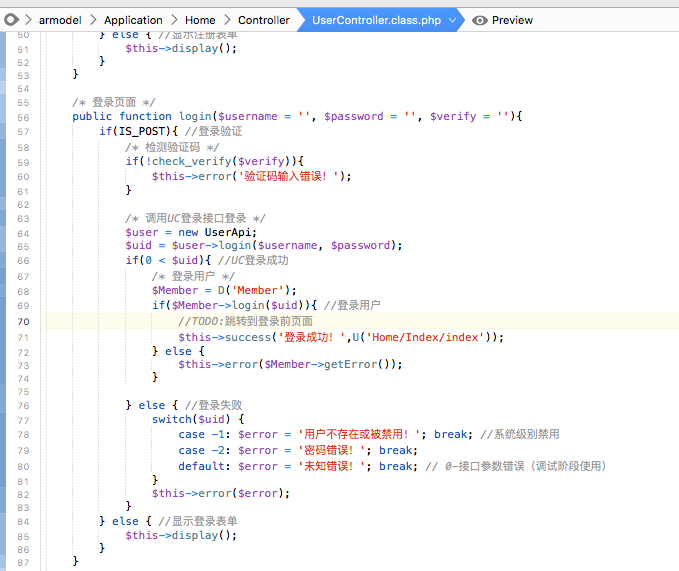The width and height of the screenshot is (679, 571).
Task: Click '$this->display();' on line 85
Action: click(181, 536)
